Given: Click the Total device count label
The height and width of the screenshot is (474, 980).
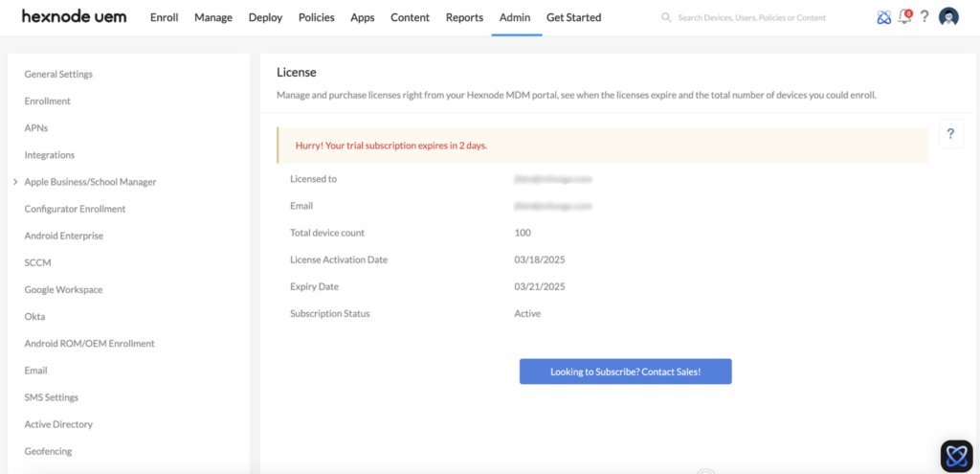Looking at the screenshot, I should tap(327, 233).
